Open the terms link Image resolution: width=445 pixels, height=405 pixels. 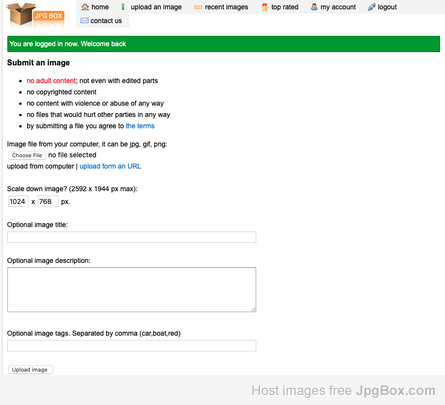tap(140, 126)
